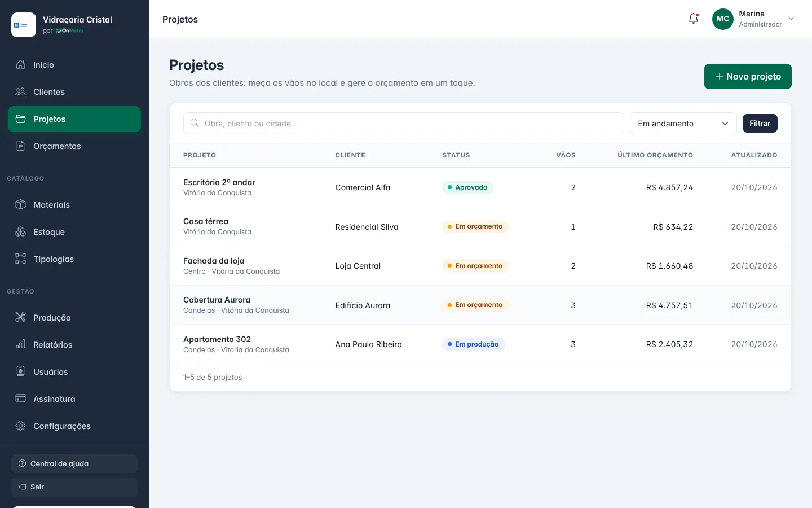Open project Escritório 2º andar
The width and height of the screenshot is (812, 508).
(x=219, y=182)
